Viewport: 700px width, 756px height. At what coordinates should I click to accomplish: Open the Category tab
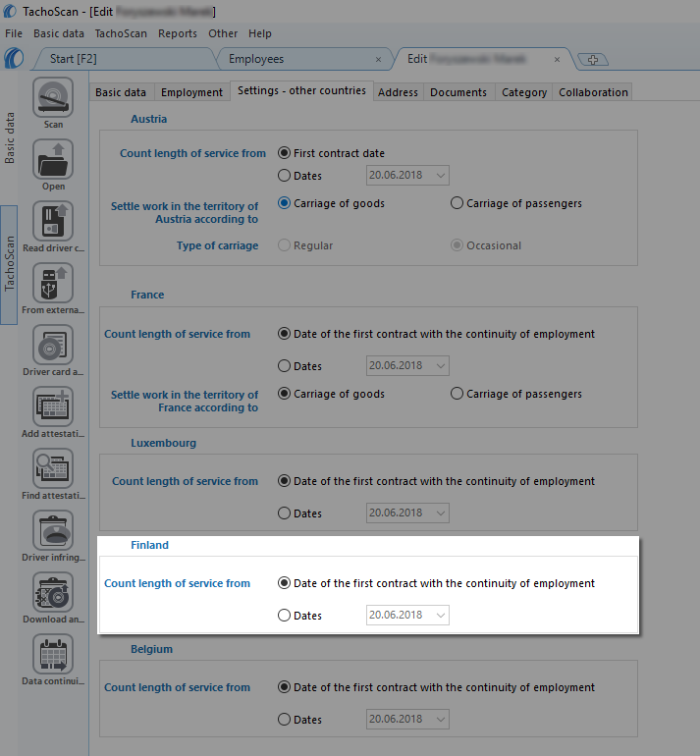pyautogui.click(x=524, y=92)
